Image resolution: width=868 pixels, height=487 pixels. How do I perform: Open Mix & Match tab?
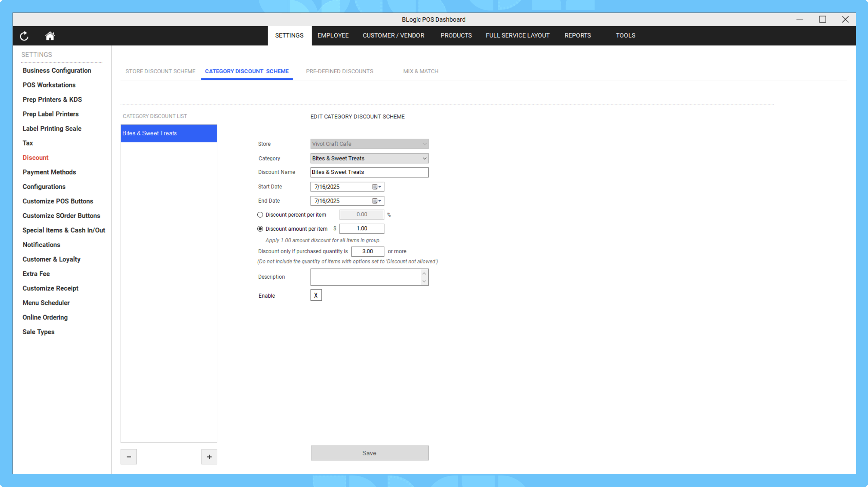pos(421,71)
